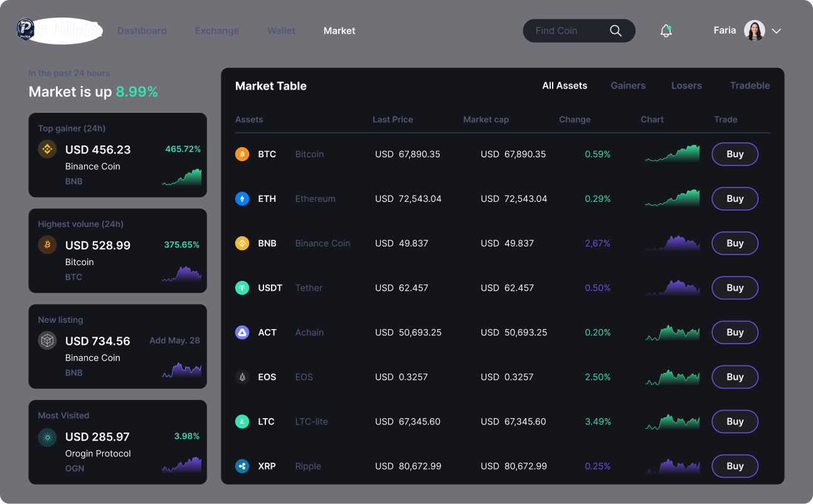
Task: Open the Bitcoin row mini price chart
Action: click(672, 154)
